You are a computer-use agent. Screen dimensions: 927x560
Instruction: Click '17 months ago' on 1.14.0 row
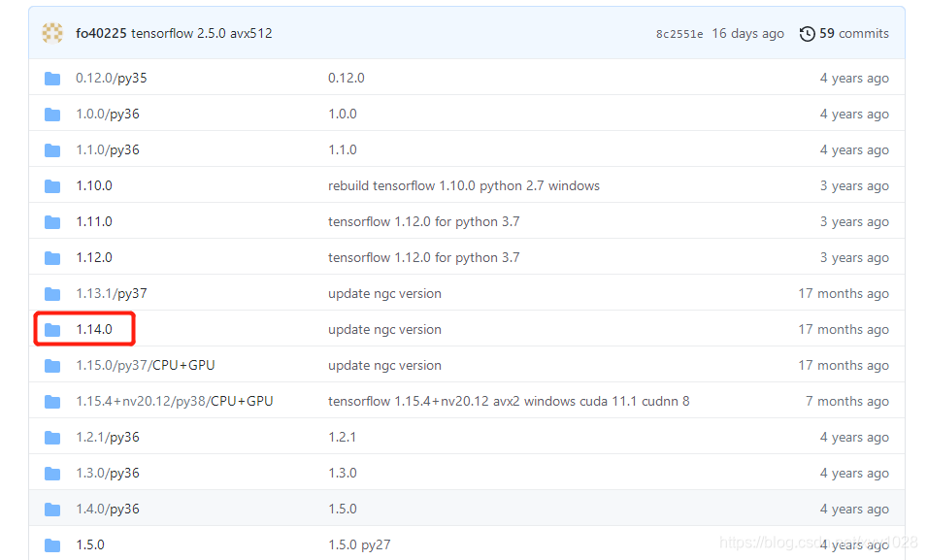[844, 330]
